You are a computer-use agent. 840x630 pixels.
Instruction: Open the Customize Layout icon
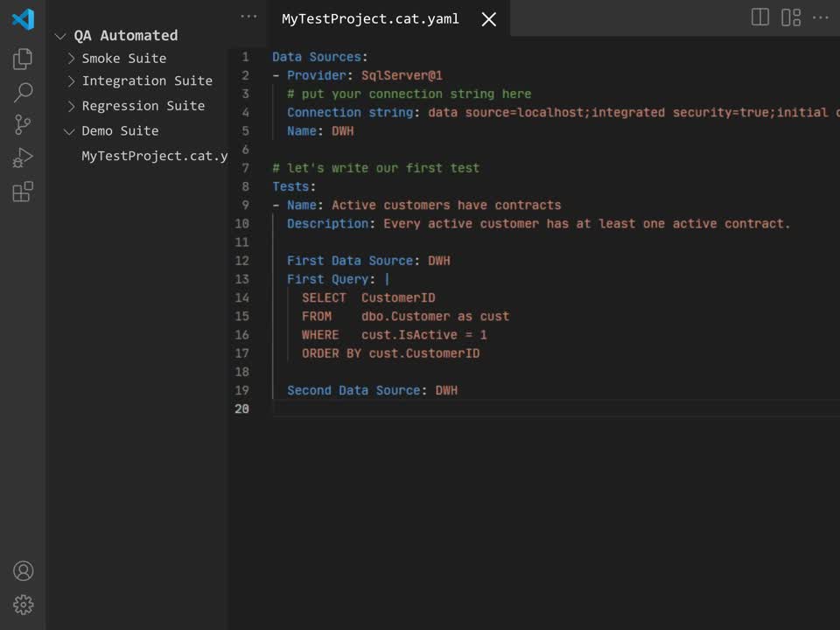tap(790, 17)
